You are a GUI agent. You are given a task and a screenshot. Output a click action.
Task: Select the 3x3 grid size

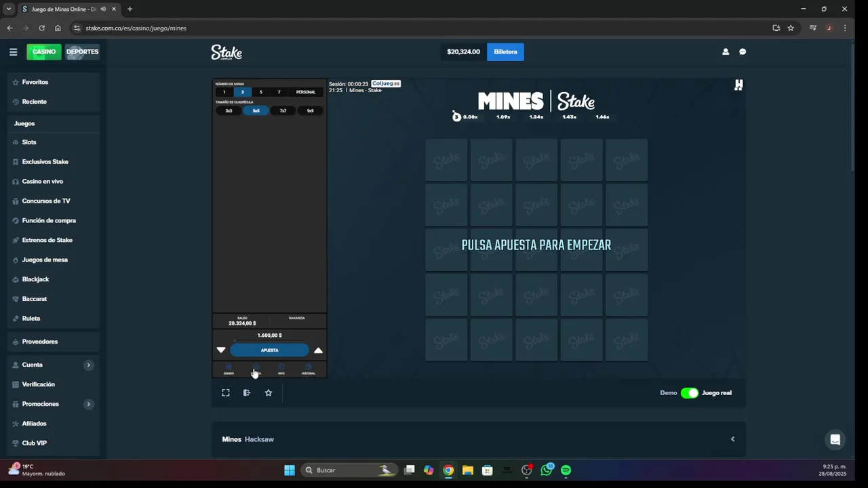click(x=229, y=110)
